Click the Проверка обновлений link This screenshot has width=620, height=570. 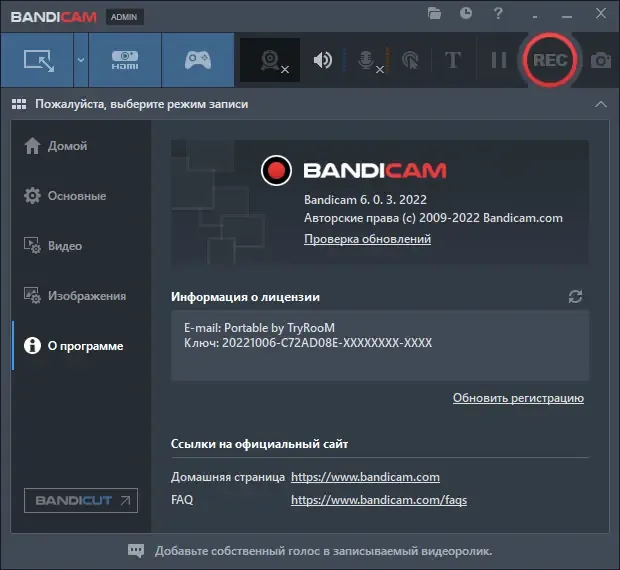pos(367,239)
